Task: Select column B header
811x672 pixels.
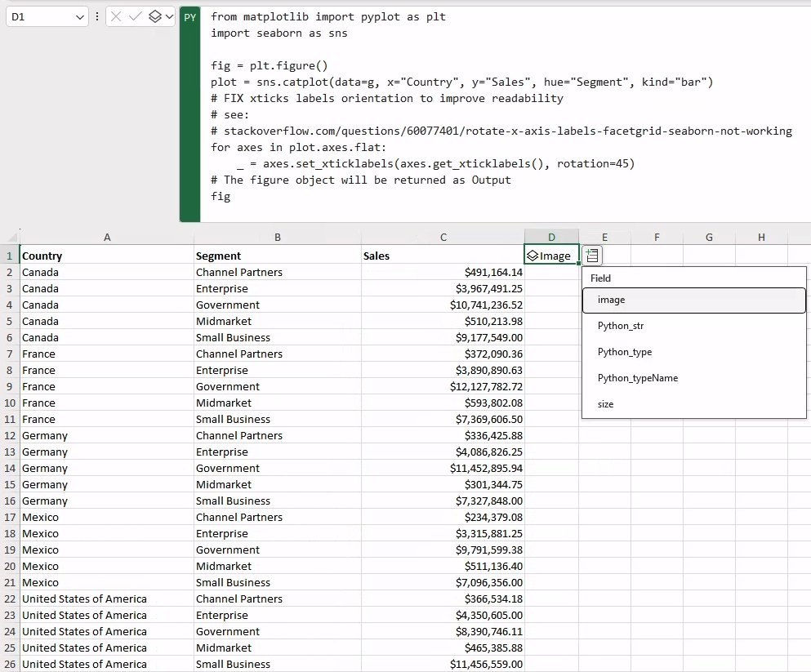Action: (x=277, y=238)
